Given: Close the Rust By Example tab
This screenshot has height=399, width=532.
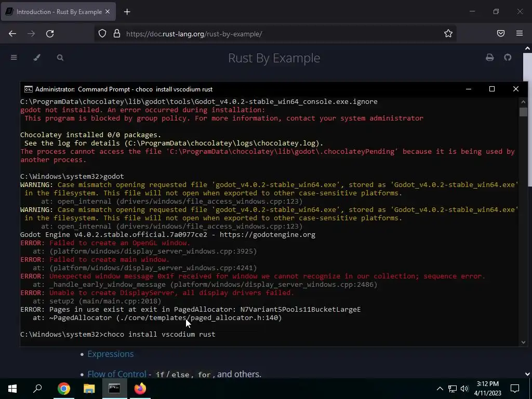Looking at the screenshot, I should point(108,11).
